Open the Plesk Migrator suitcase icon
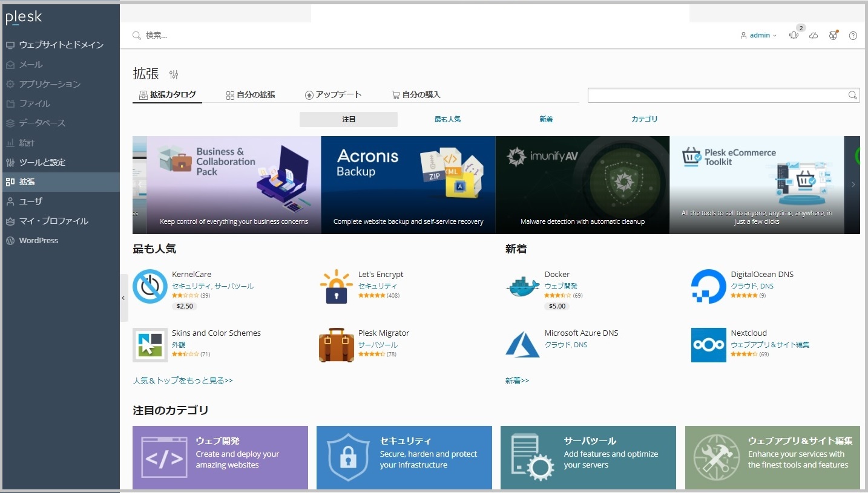Screen dimensions: 868x493 coord(337,345)
